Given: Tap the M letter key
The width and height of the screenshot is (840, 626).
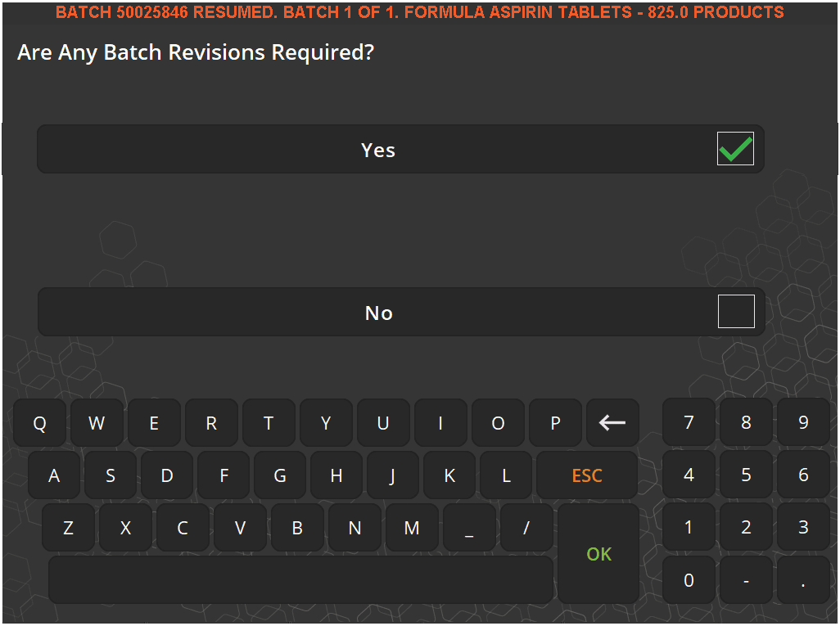Looking at the screenshot, I should [412, 528].
